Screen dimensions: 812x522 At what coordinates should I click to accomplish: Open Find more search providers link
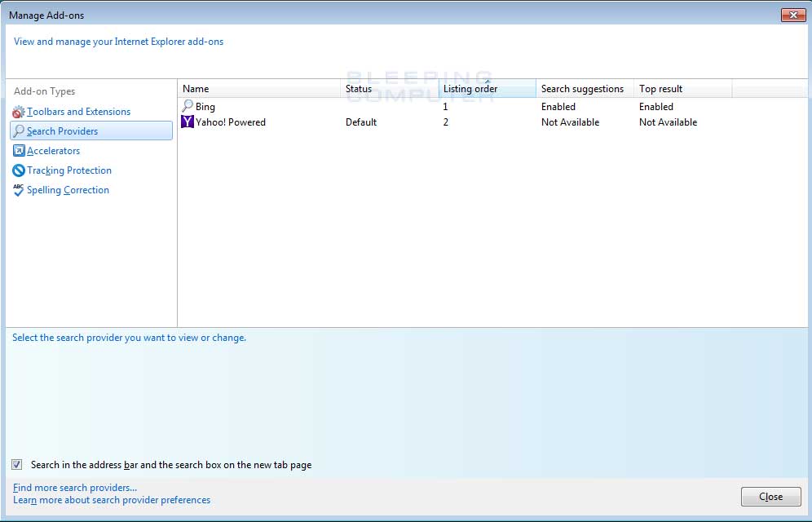[x=75, y=487]
